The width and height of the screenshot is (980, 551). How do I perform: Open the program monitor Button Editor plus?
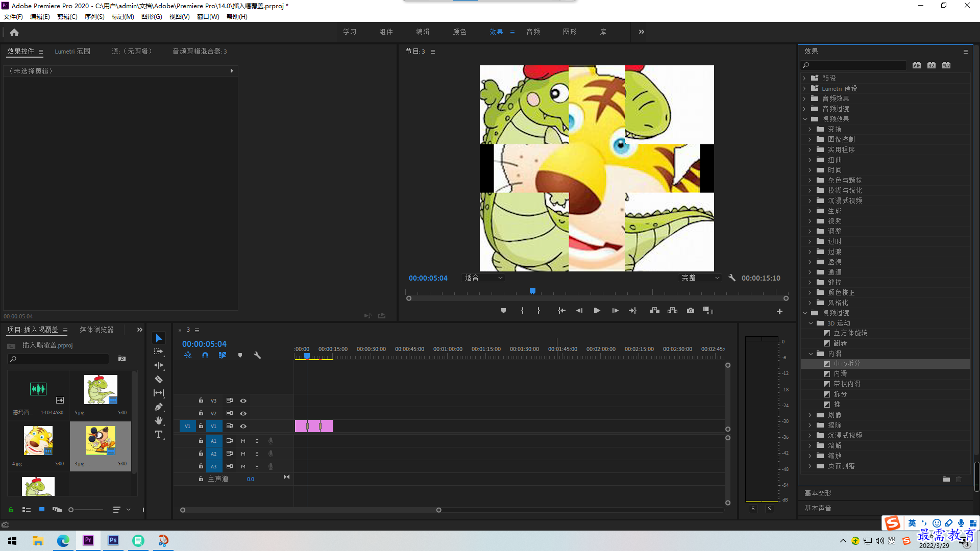(779, 311)
